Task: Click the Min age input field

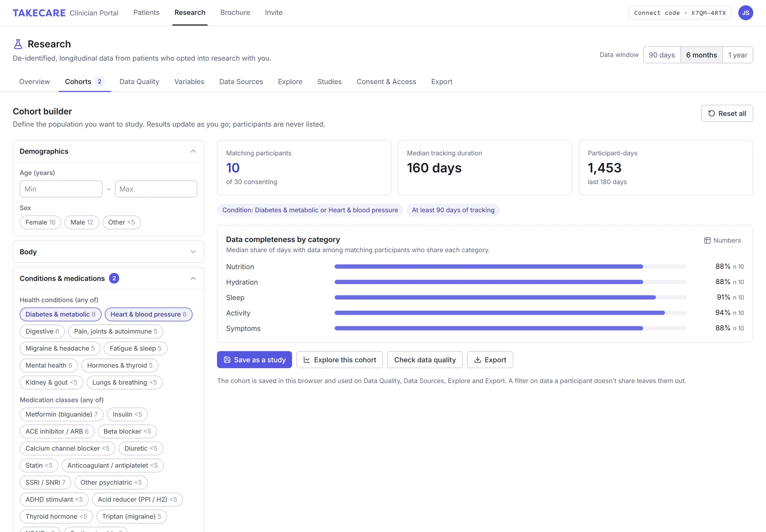Action: pos(61,189)
